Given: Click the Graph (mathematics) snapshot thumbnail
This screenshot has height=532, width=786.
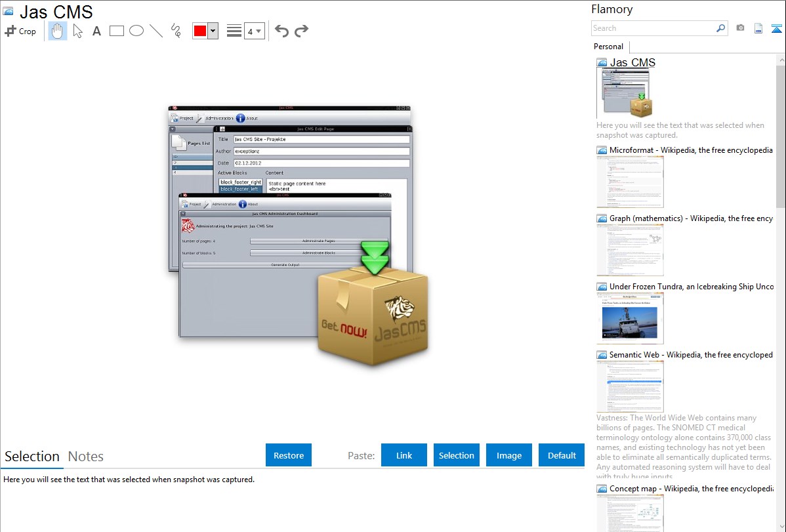Looking at the screenshot, I should click(x=630, y=250).
